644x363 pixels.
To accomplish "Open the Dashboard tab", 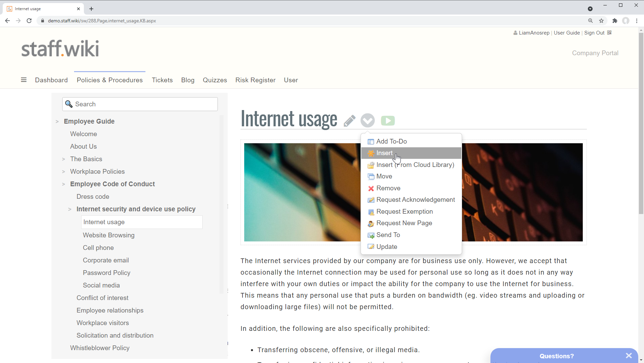I will (51, 80).
